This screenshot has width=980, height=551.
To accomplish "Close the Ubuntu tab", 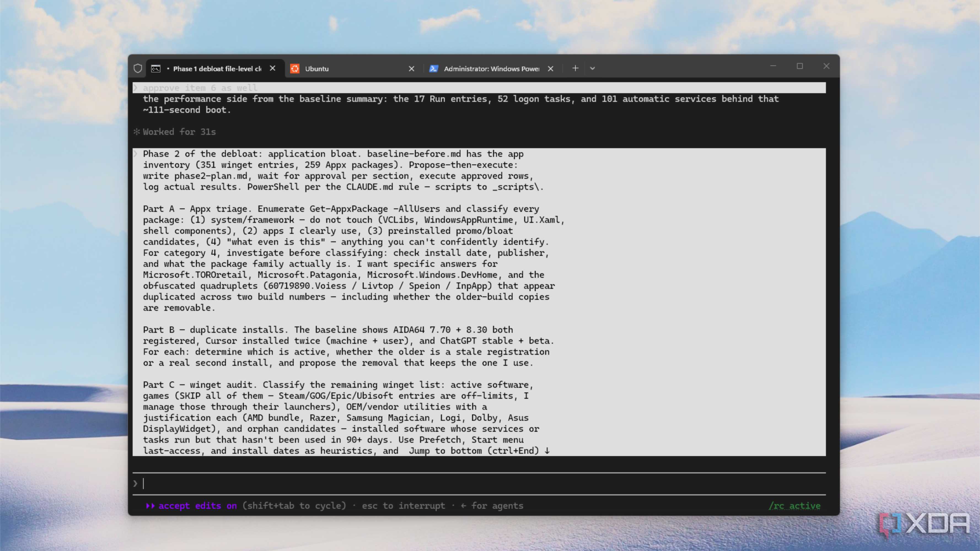I will pyautogui.click(x=411, y=69).
